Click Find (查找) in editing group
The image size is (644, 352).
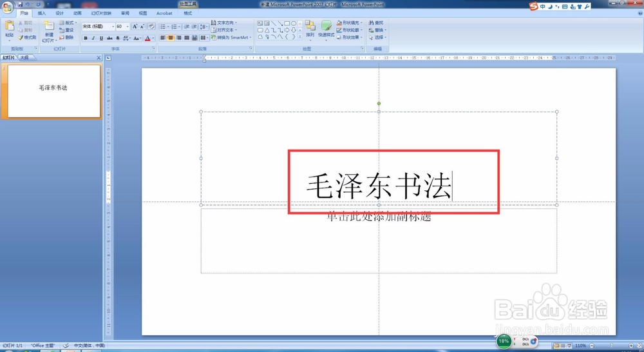tap(376, 23)
